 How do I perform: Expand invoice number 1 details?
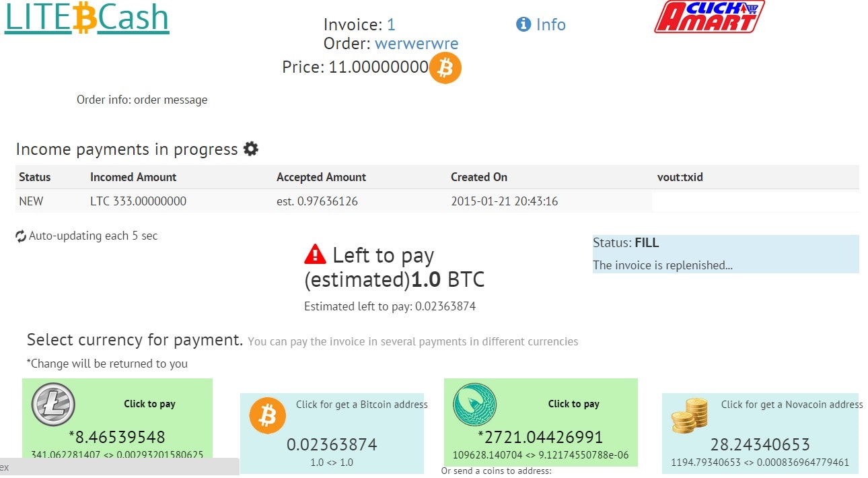tap(390, 24)
